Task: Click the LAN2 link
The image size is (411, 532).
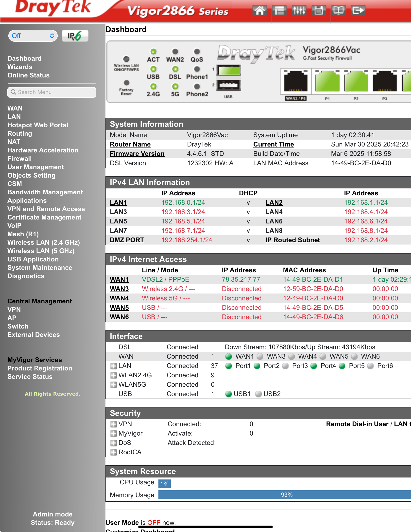Action: (274, 202)
